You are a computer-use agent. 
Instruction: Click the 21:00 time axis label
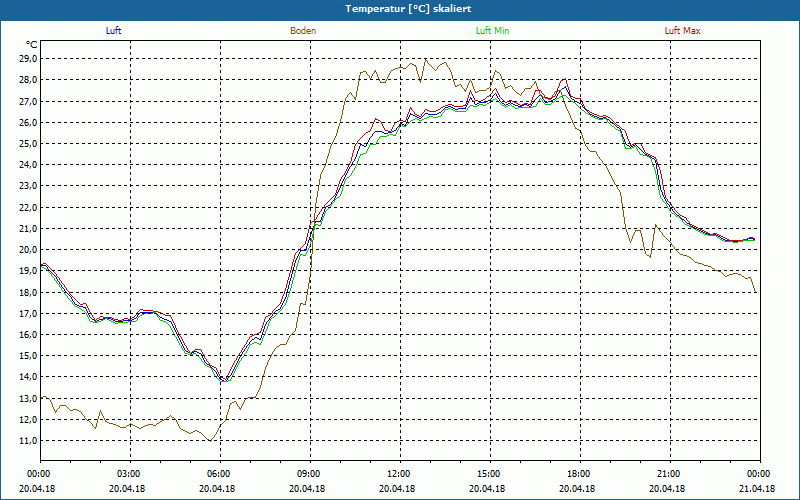[670, 474]
